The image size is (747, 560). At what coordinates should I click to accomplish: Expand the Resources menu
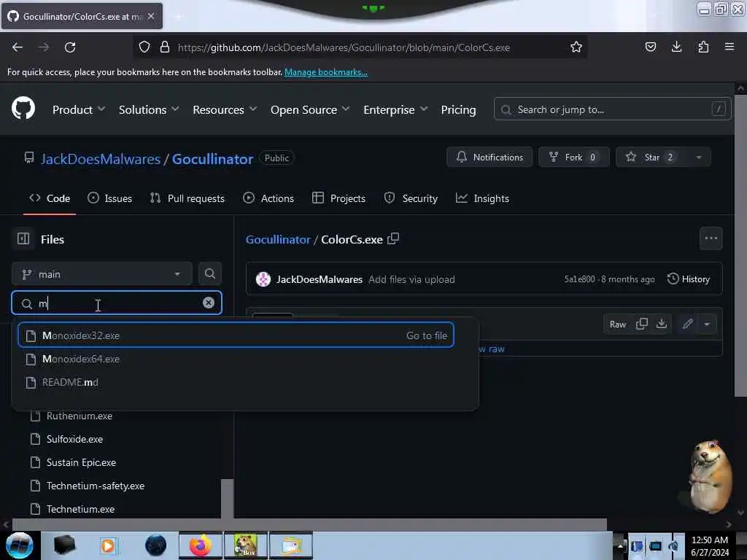point(225,109)
